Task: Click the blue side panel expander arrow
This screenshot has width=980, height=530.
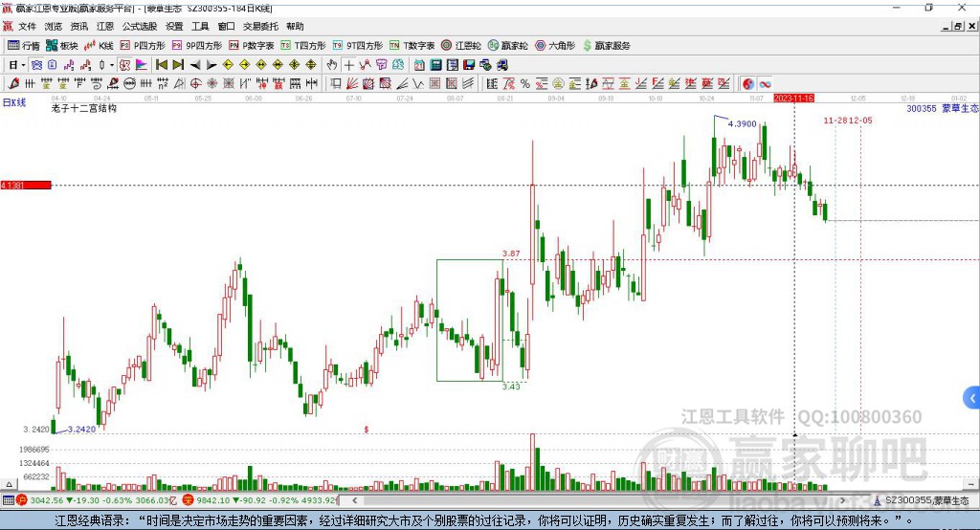Action: 971,397
